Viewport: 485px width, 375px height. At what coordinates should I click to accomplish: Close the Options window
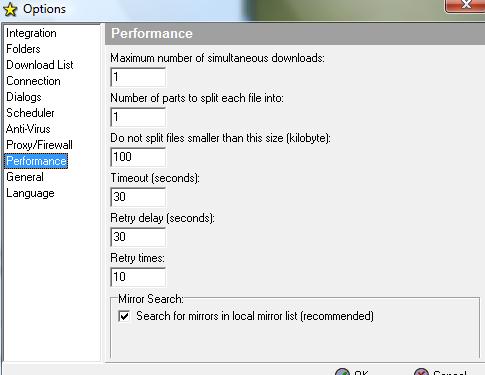[465, 5]
